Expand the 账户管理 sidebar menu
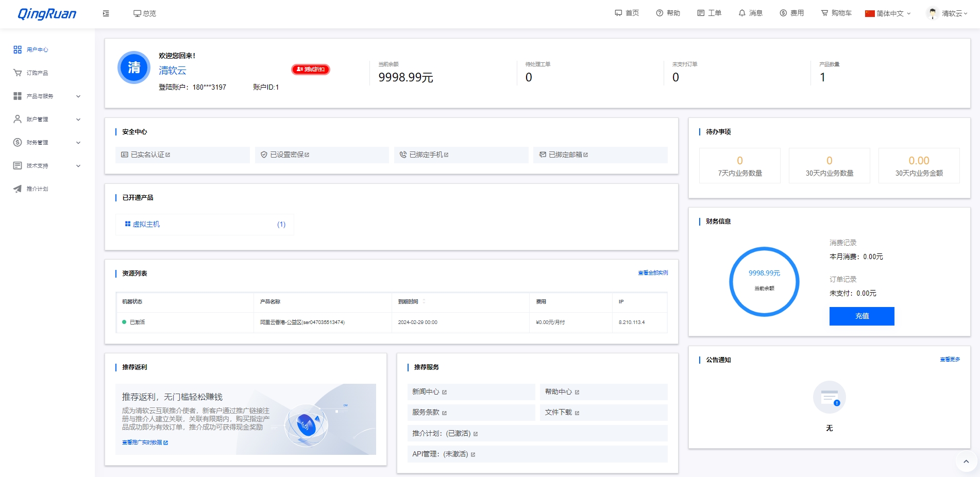 47,120
